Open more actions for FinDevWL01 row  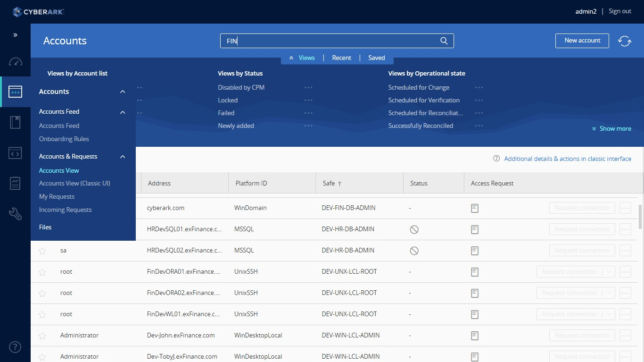point(625,314)
